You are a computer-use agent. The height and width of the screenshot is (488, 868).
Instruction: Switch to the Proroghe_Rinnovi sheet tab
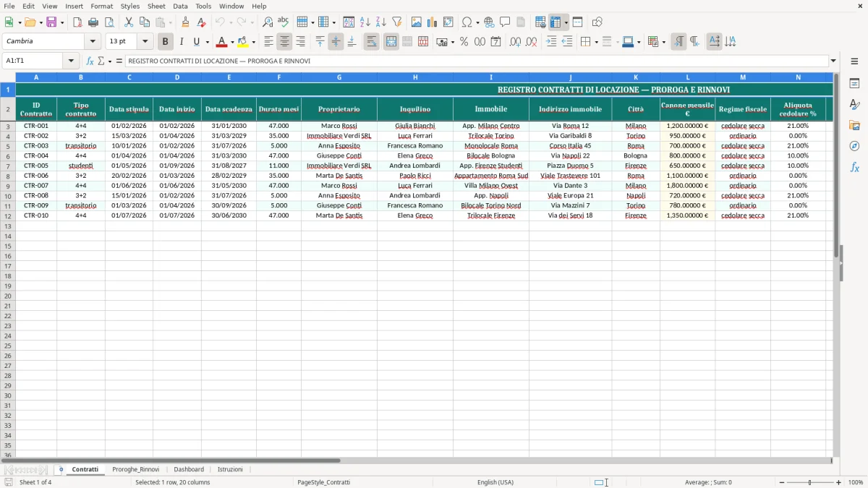(135, 469)
